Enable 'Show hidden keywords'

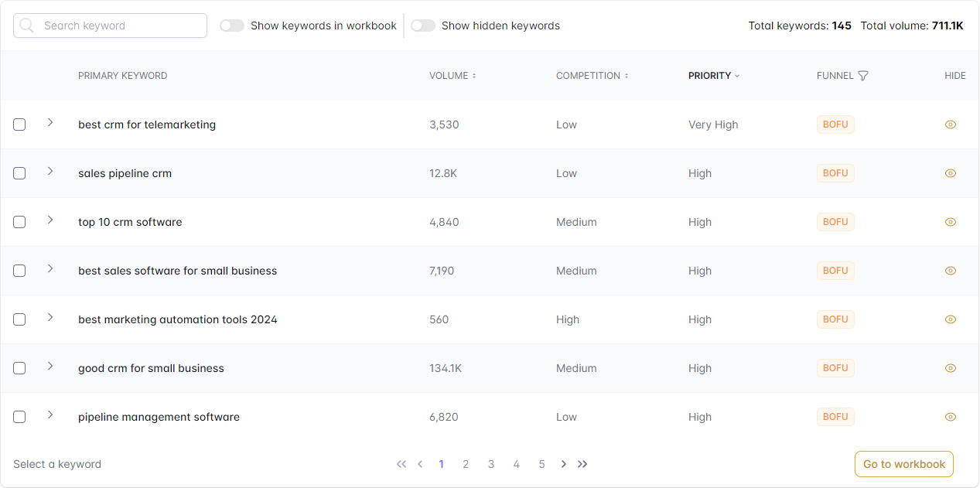click(x=423, y=26)
